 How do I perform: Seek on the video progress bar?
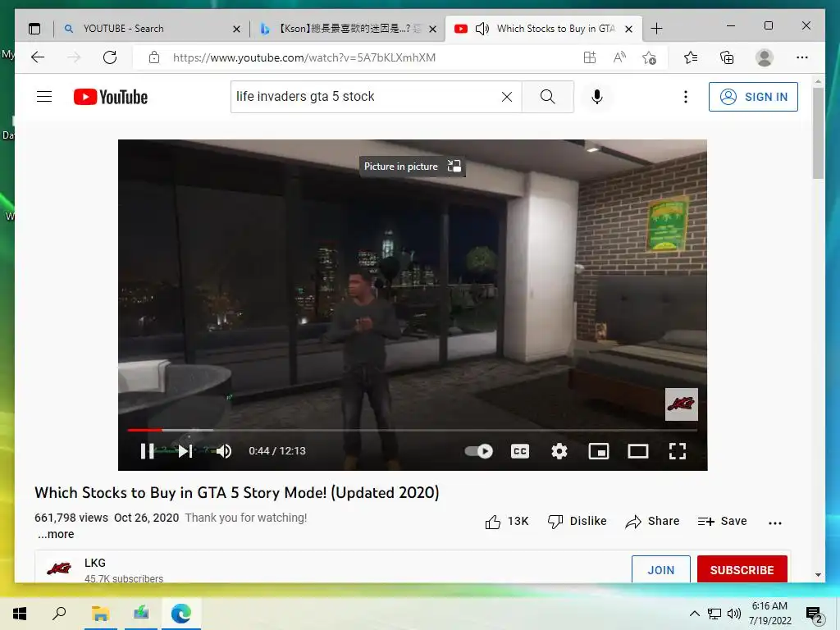(412, 430)
